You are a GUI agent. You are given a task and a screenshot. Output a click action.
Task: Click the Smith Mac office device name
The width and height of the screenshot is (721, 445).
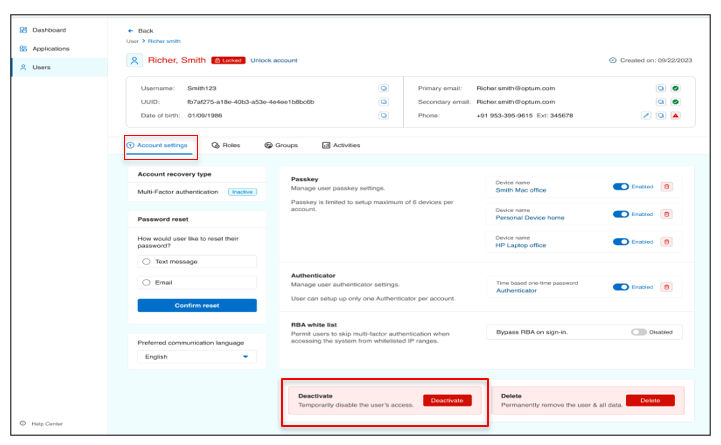(x=521, y=190)
